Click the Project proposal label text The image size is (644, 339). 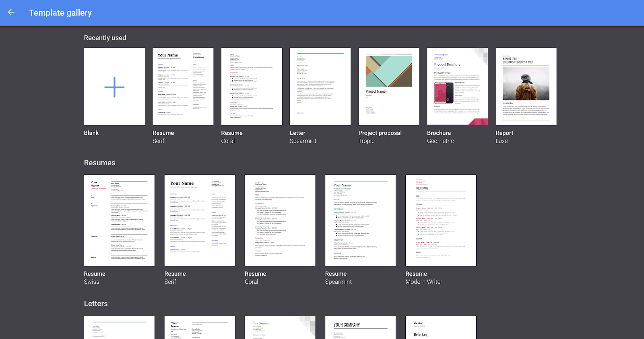pyautogui.click(x=380, y=133)
